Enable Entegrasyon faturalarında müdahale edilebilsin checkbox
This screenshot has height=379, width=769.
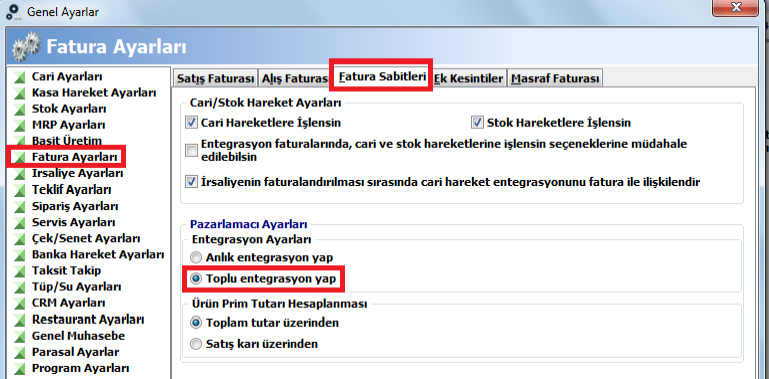point(191,151)
